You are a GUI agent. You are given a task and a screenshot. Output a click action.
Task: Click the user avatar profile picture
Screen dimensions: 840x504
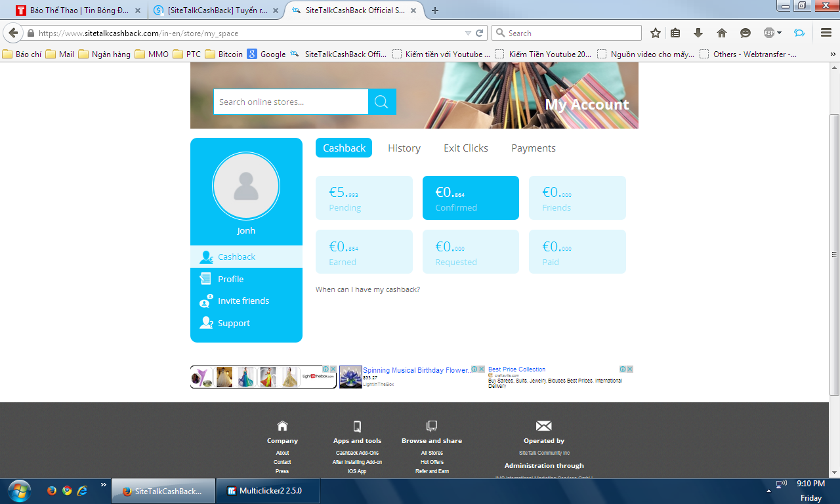(246, 186)
